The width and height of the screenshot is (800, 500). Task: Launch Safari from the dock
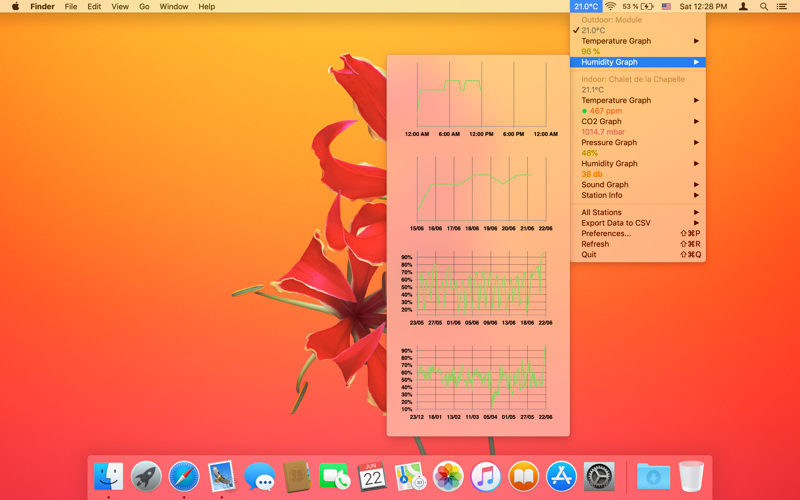(184, 477)
